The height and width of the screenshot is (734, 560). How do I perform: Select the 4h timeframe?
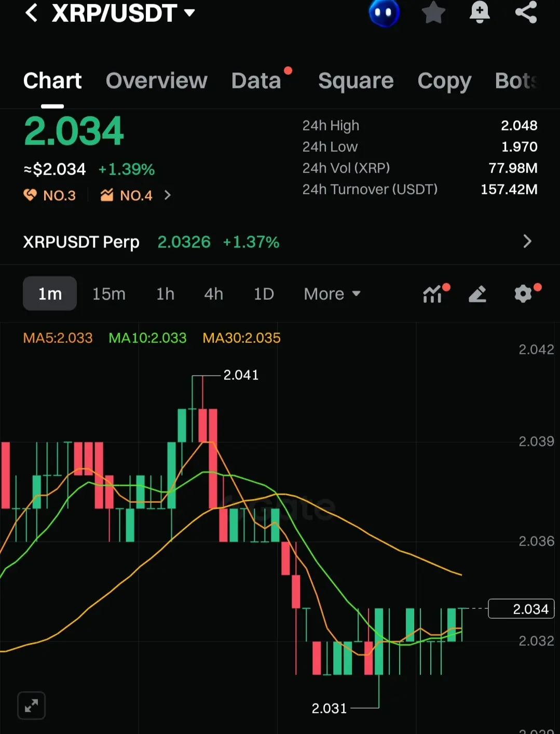[214, 294]
